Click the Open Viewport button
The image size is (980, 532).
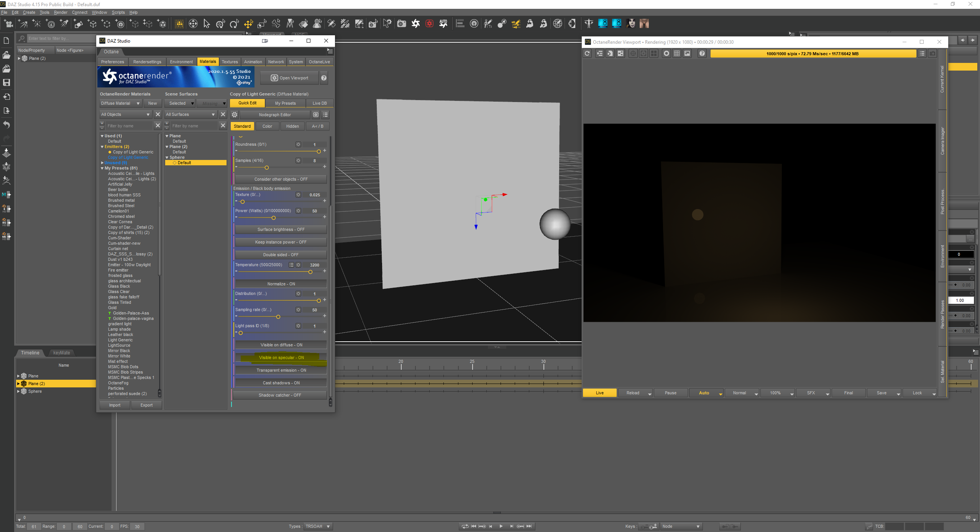[289, 78]
